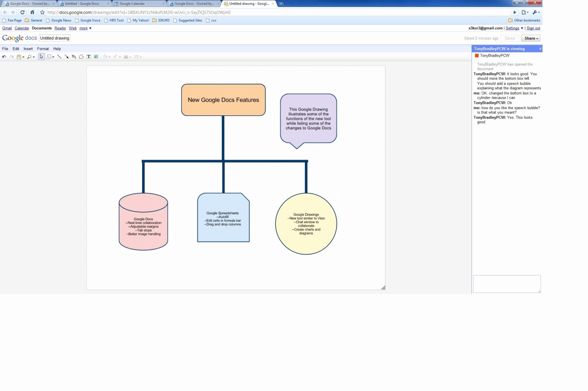This screenshot has height=391, width=588.
Task: Select the yellow Google Drawings circle
Action: [306, 224]
